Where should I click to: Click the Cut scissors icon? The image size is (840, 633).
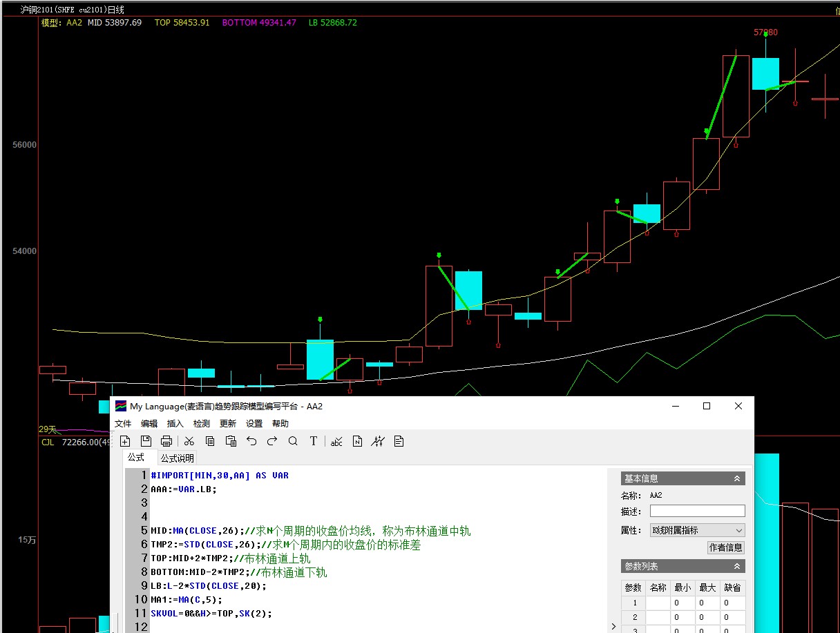click(189, 441)
